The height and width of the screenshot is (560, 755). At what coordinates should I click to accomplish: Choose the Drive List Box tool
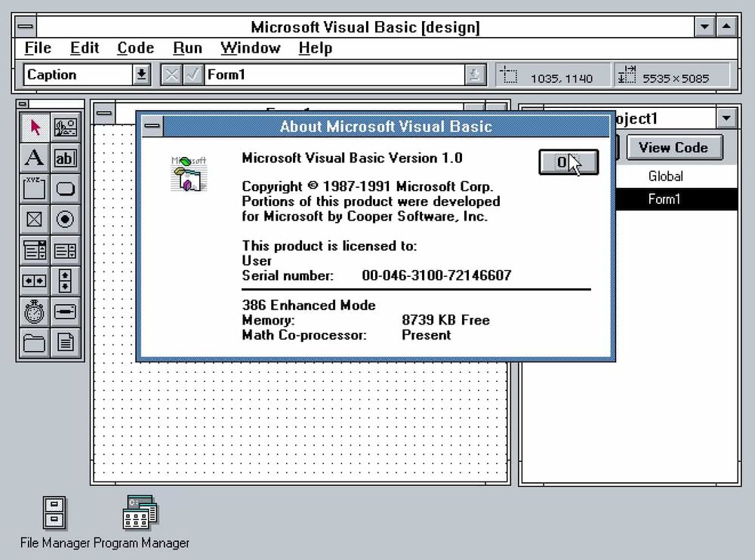[65, 312]
